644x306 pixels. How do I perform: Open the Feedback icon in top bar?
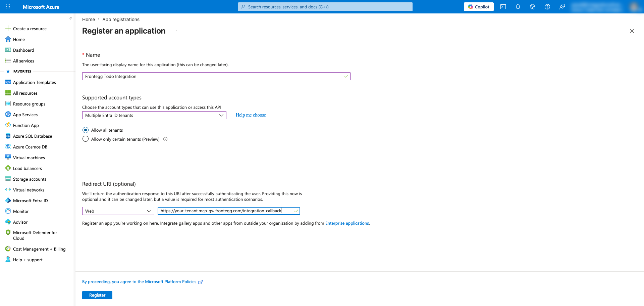click(x=562, y=7)
